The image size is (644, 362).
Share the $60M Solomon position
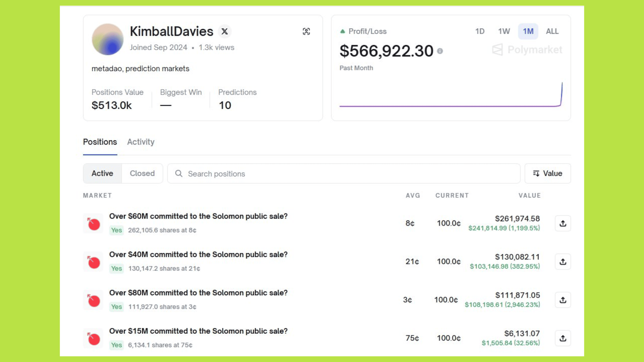(563, 223)
